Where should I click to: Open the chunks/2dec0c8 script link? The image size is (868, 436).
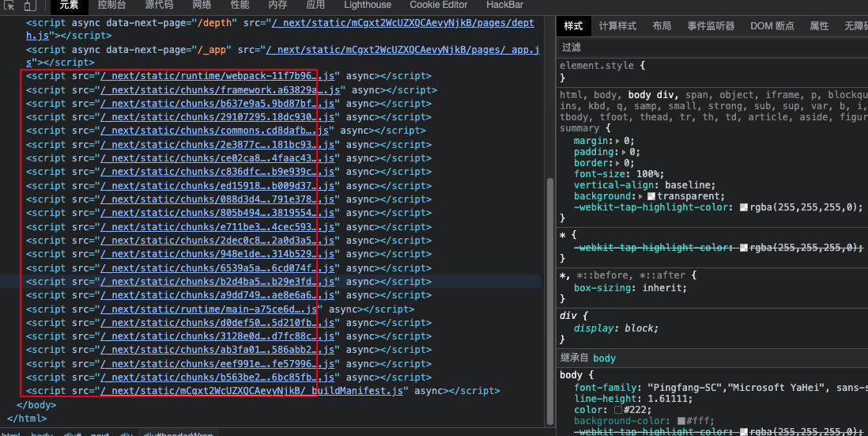pyautogui.click(x=217, y=241)
